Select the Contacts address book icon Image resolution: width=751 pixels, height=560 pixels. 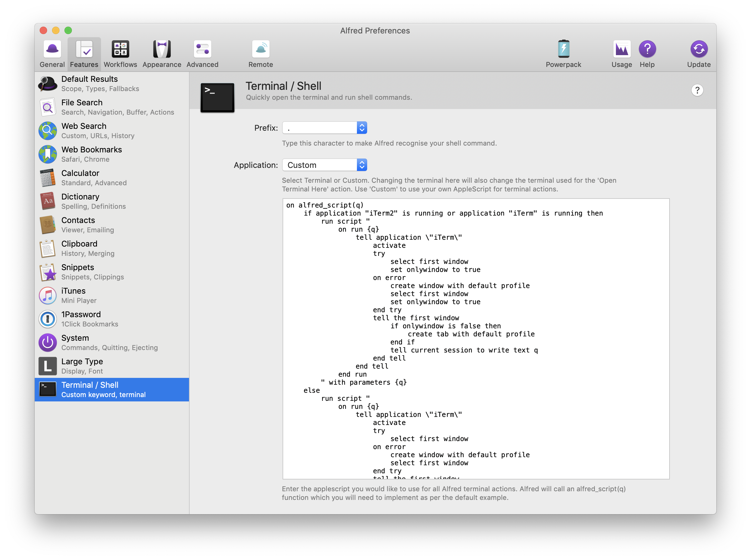click(x=48, y=225)
